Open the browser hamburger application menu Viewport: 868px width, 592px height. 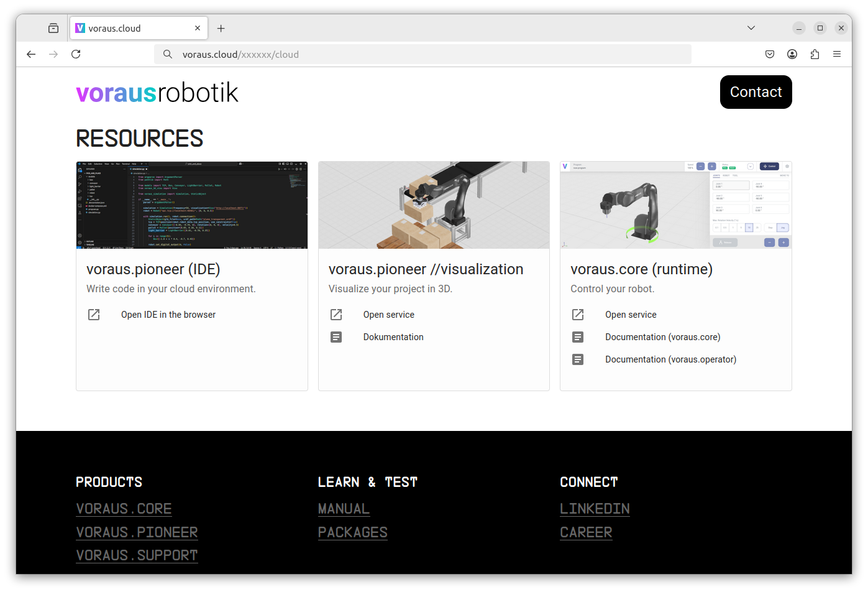point(837,54)
